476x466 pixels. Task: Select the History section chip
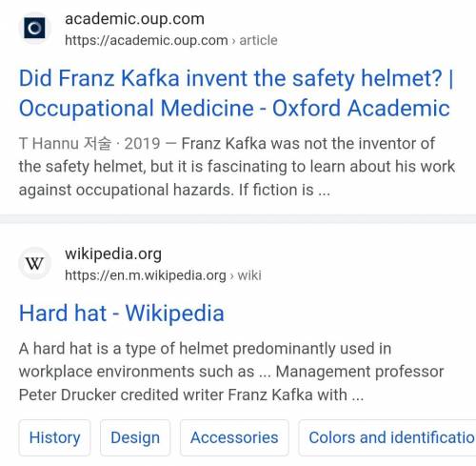point(54,437)
